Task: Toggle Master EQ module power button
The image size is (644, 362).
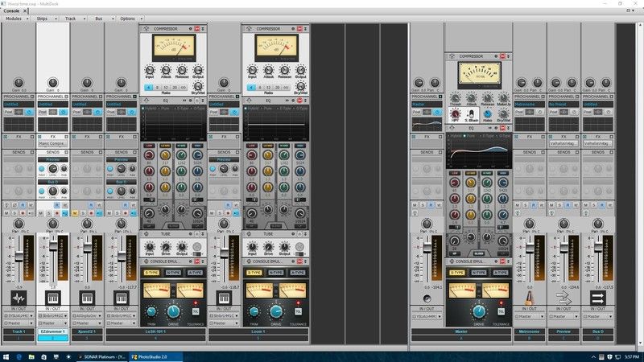Action: 502,128
